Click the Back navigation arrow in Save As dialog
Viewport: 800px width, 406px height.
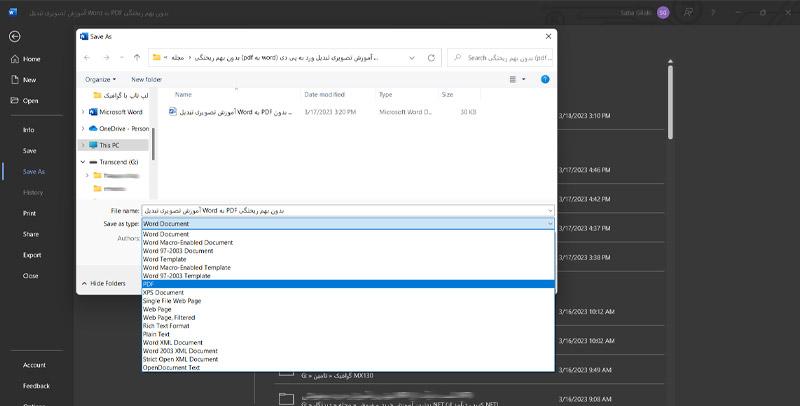pos(89,58)
